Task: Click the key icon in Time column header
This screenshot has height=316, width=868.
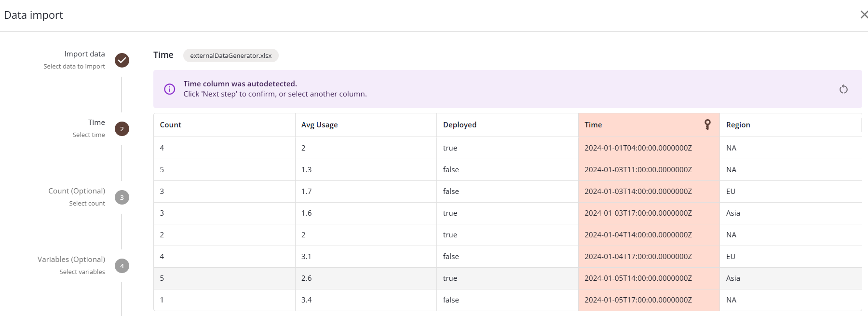Action: pyautogui.click(x=707, y=124)
